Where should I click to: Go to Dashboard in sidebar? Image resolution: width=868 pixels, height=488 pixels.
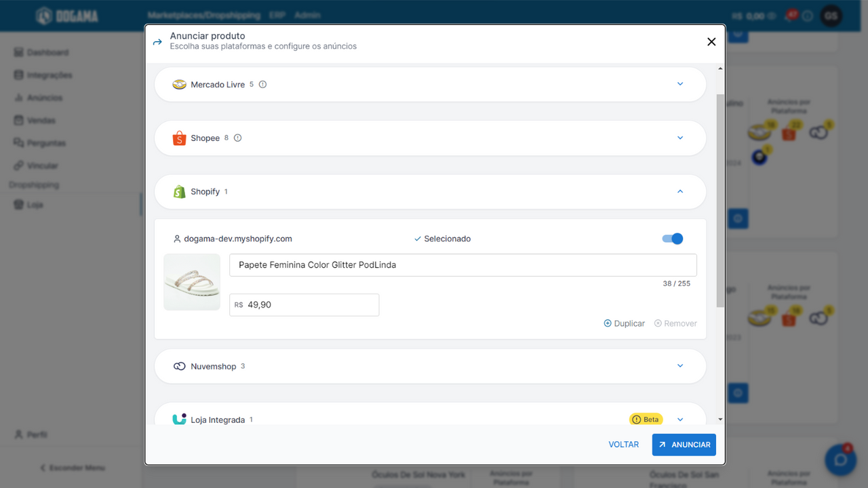click(x=47, y=52)
